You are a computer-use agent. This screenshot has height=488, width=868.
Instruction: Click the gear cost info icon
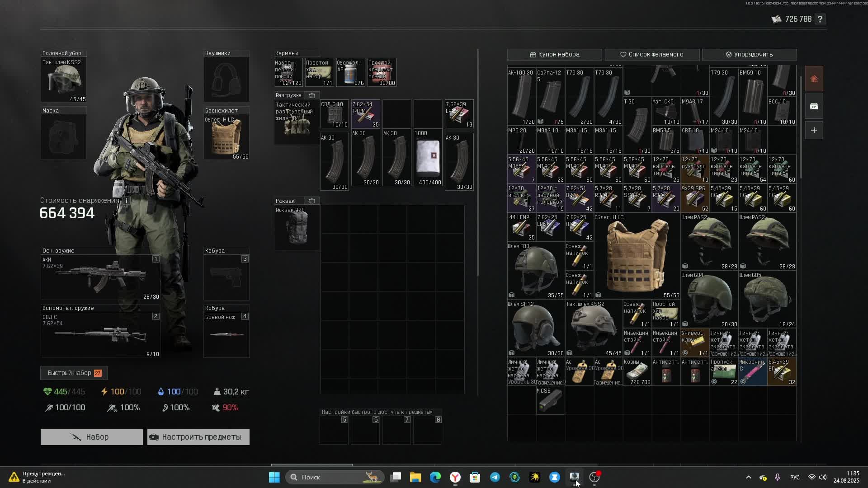click(x=127, y=201)
